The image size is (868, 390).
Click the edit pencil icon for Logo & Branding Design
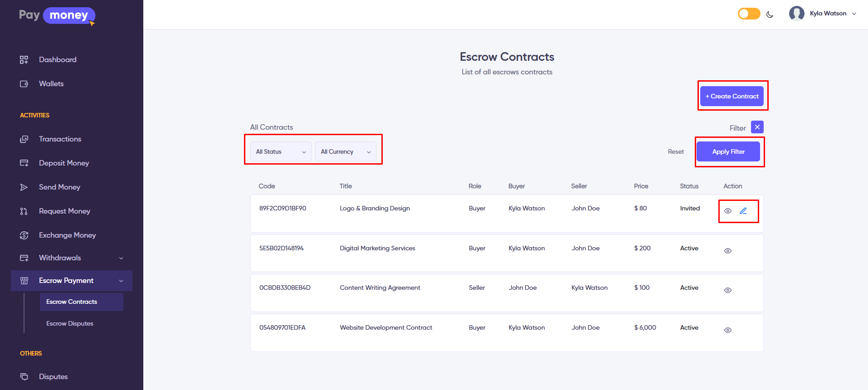coord(743,211)
